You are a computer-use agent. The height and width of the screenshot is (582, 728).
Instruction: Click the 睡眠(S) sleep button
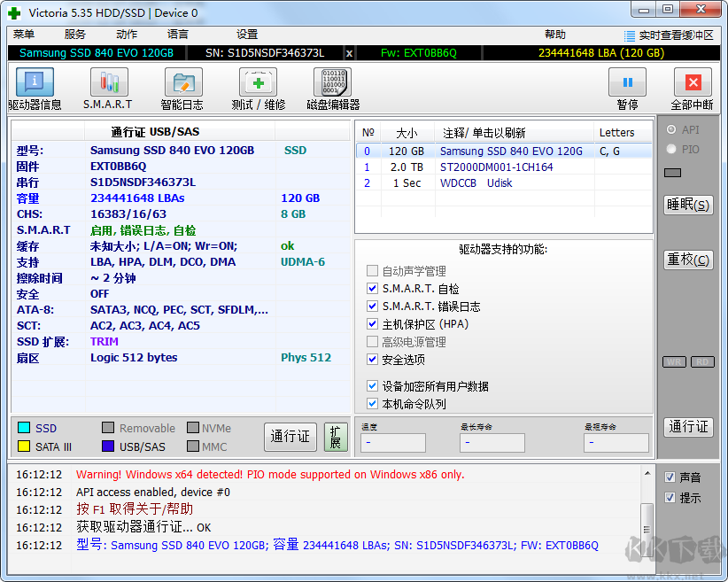pos(688,205)
